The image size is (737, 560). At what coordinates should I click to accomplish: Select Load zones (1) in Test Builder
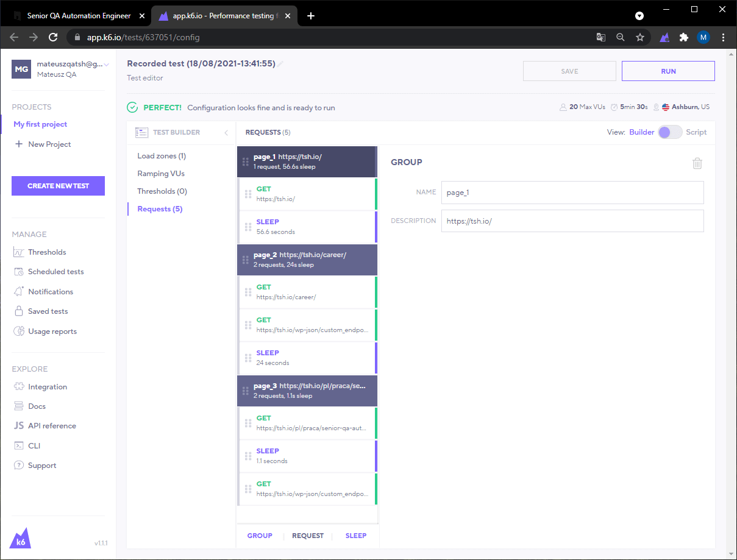click(x=162, y=156)
